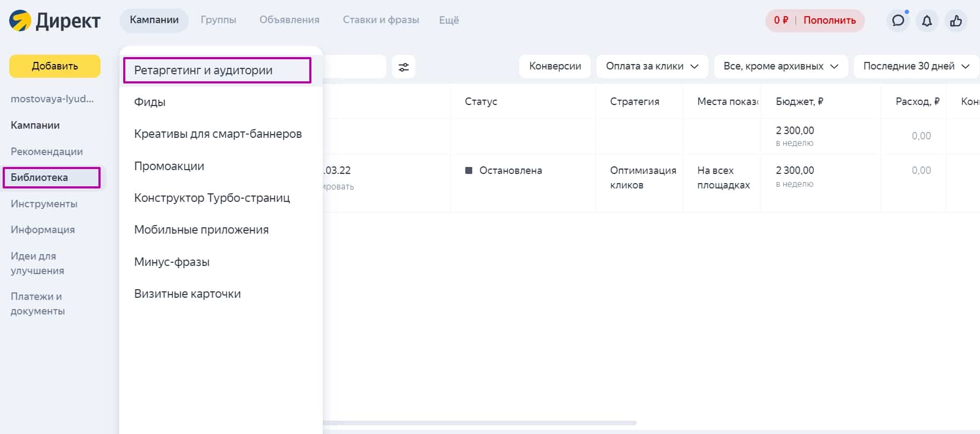
Task: Open the notifications bell icon
Action: pyautogui.click(x=927, y=20)
